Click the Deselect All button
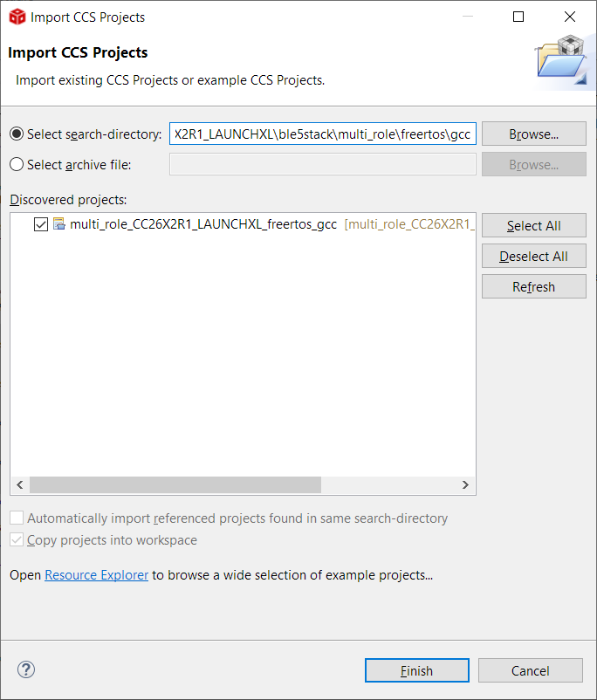 (533, 256)
